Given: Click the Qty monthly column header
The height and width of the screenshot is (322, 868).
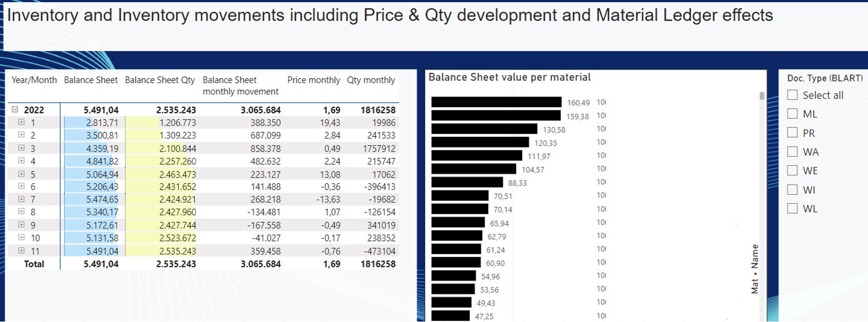Looking at the screenshot, I should (x=371, y=80).
